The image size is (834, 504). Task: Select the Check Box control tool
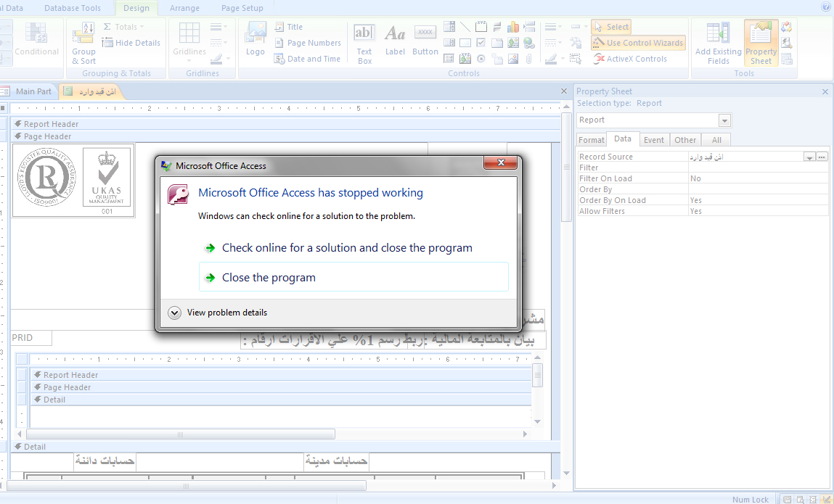[481, 43]
